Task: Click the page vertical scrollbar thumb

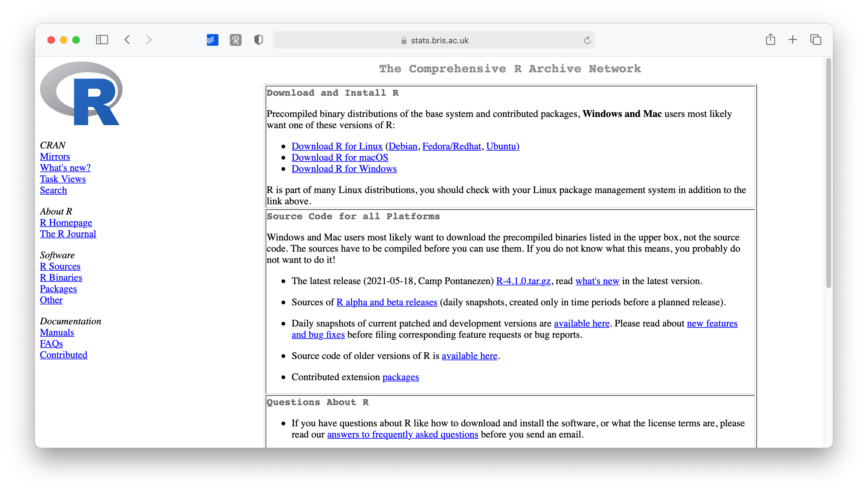Action: pyautogui.click(x=828, y=173)
